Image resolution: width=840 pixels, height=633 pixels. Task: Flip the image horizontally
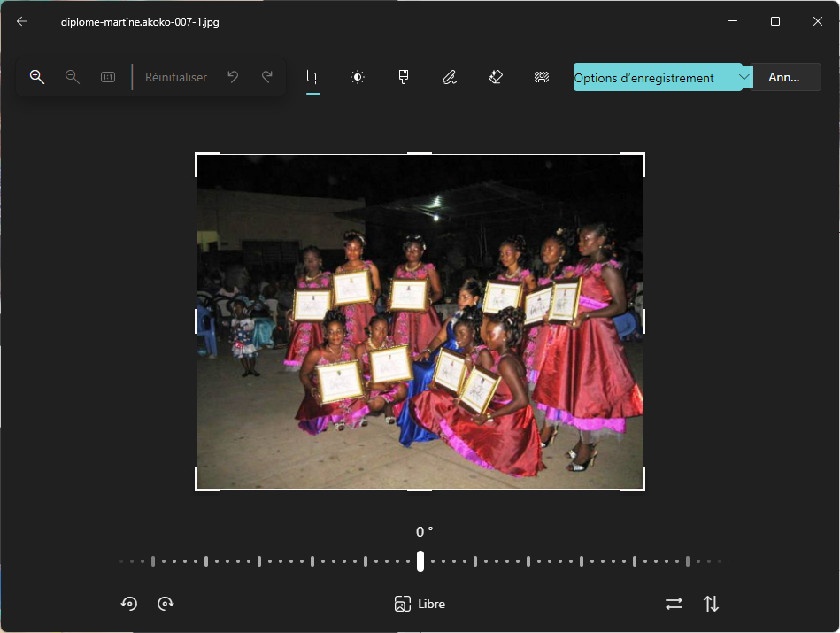(x=674, y=604)
